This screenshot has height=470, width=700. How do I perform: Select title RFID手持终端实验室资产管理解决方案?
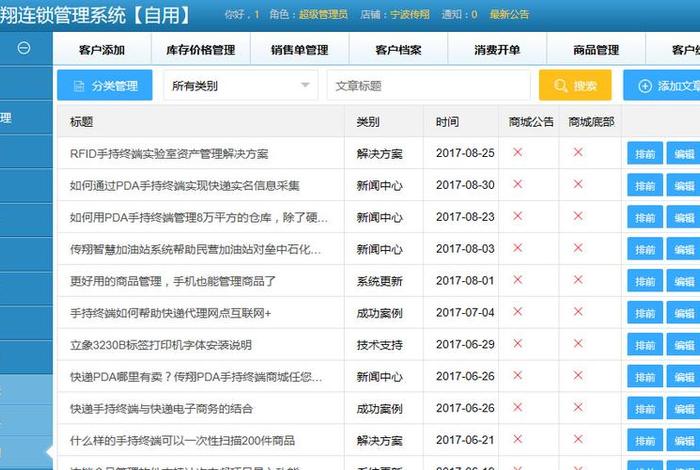(169, 154)
